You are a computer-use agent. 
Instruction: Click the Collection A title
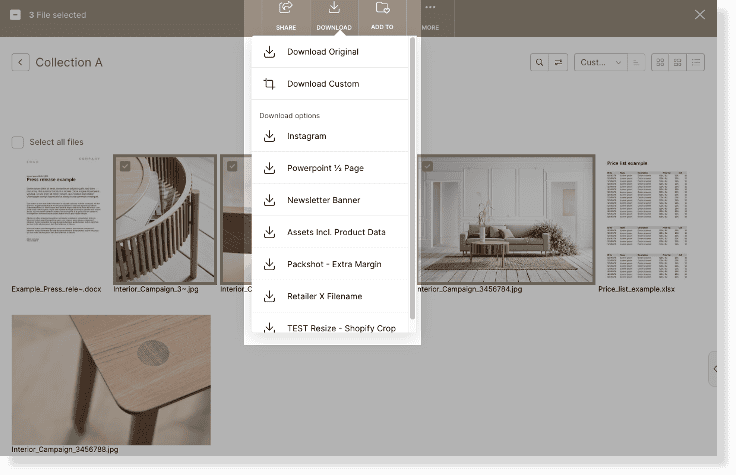pyautogui.click(x=69, y=62)
